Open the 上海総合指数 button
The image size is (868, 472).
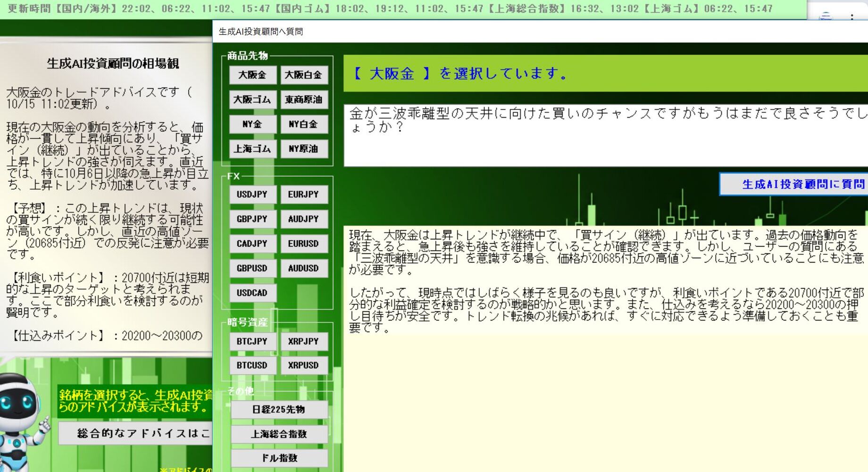(x=279, y=434)
